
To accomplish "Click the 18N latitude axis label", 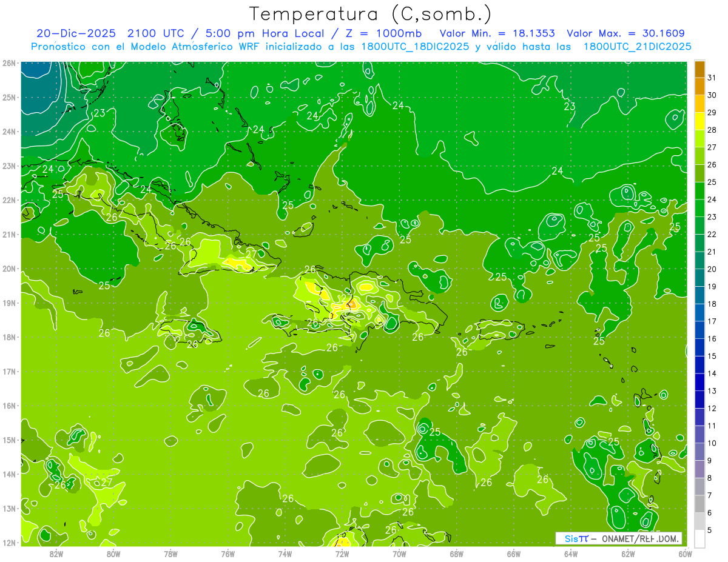I will tap(9, 337).
